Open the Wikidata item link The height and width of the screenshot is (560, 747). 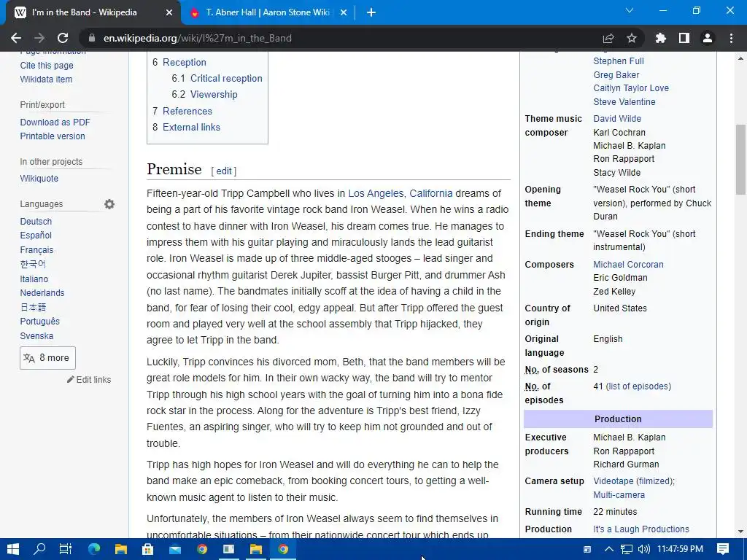(46, 79)
